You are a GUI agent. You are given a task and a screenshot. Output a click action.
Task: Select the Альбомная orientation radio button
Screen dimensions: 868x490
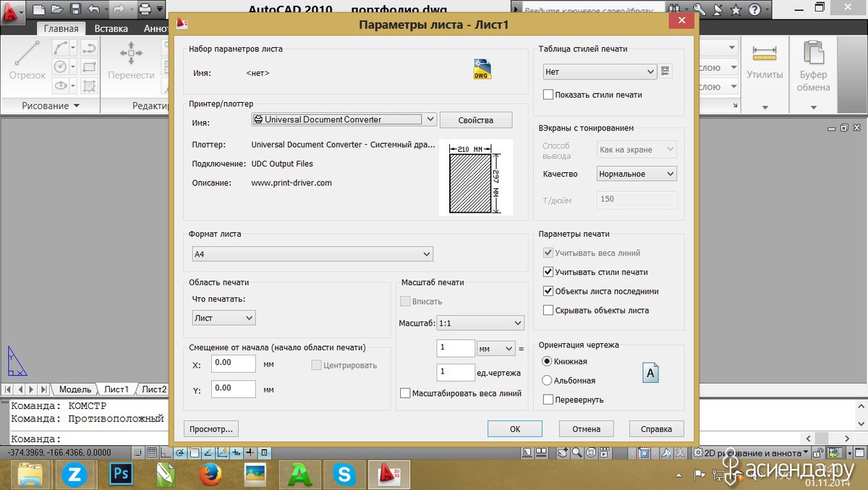pyautogui.click(x=547, y=380)
